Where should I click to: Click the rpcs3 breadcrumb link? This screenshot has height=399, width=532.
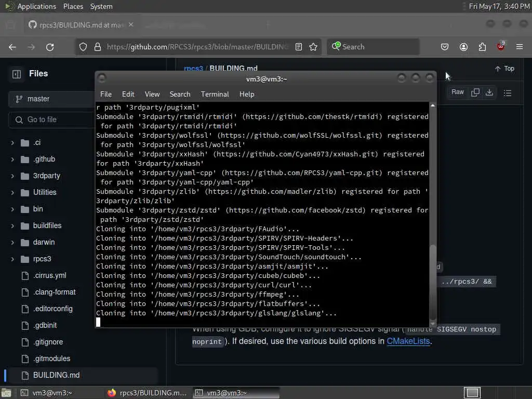tap(193, 69)
